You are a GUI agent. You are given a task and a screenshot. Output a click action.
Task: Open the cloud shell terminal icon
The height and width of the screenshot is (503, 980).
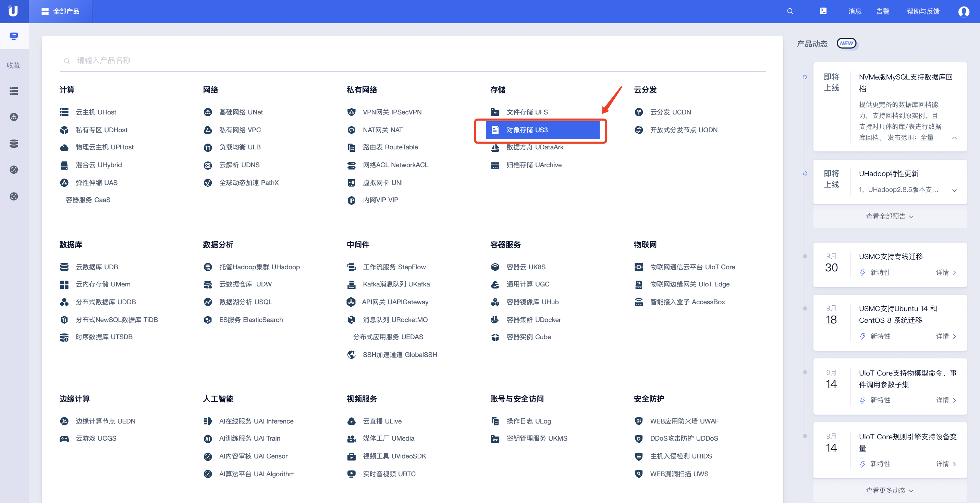(823, 11)
